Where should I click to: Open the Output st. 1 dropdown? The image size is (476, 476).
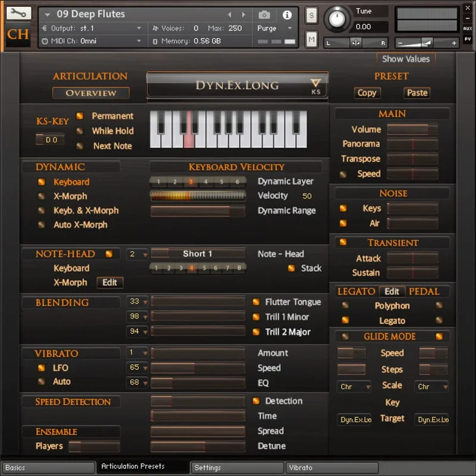point(92,28)
